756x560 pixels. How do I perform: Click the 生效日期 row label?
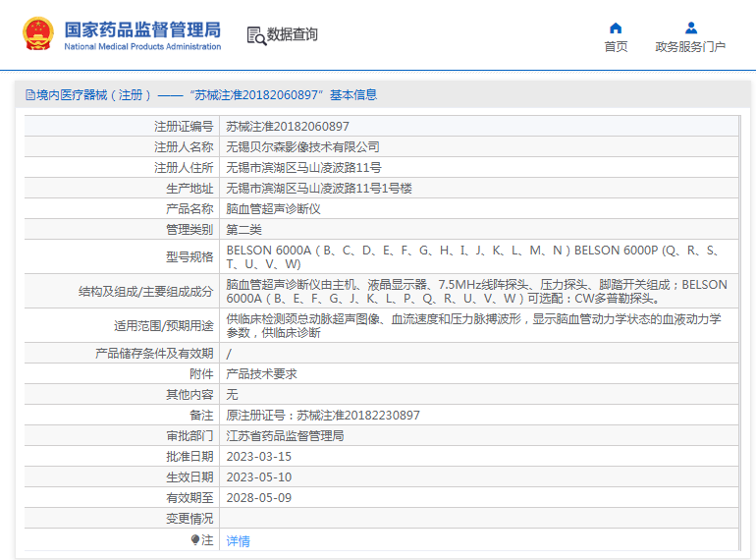[189, 477]
